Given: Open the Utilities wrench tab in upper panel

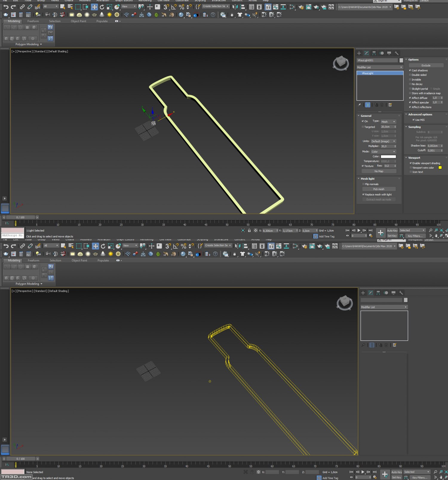Looking at the screenshot, I should [x=397, y=53].
